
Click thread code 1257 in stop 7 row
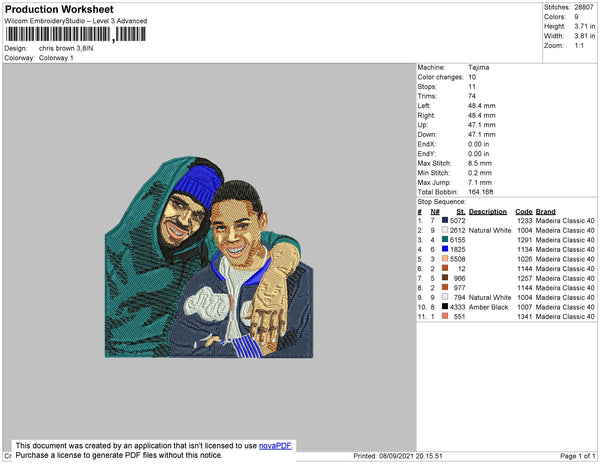tap(525, 278)
